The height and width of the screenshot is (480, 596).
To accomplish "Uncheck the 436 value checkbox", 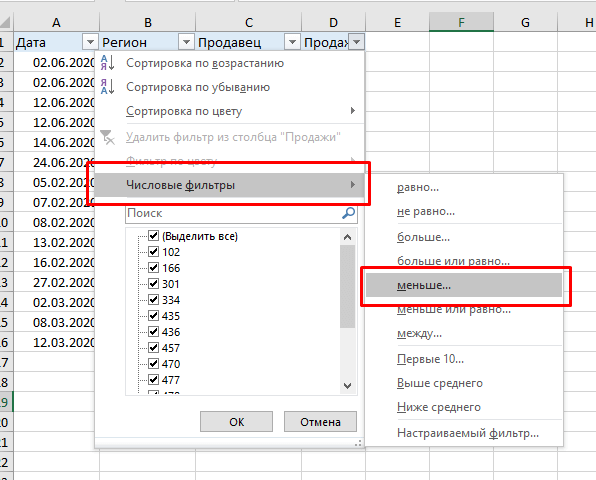I will pyautogui.click(x=153, y=331).
